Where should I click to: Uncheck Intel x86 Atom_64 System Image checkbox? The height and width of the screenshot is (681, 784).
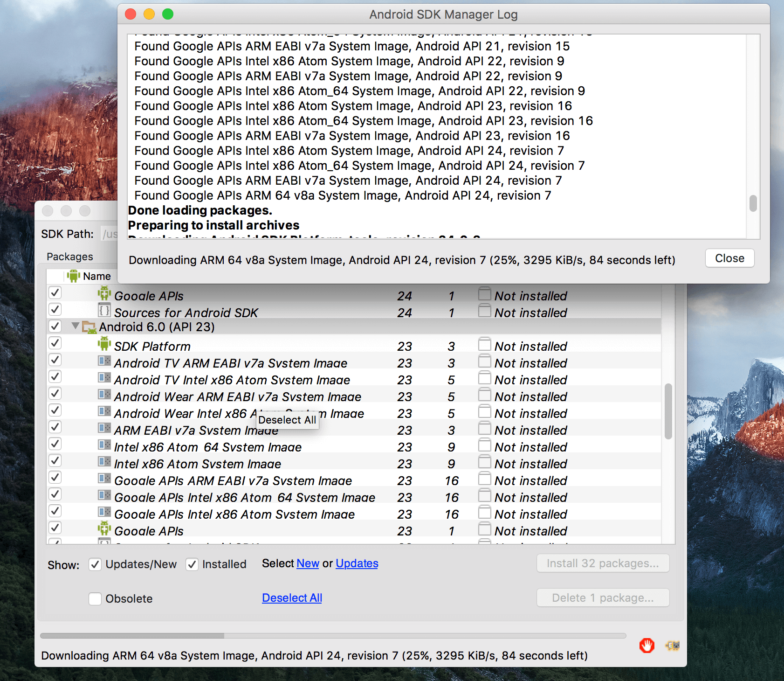coord(55,444)
